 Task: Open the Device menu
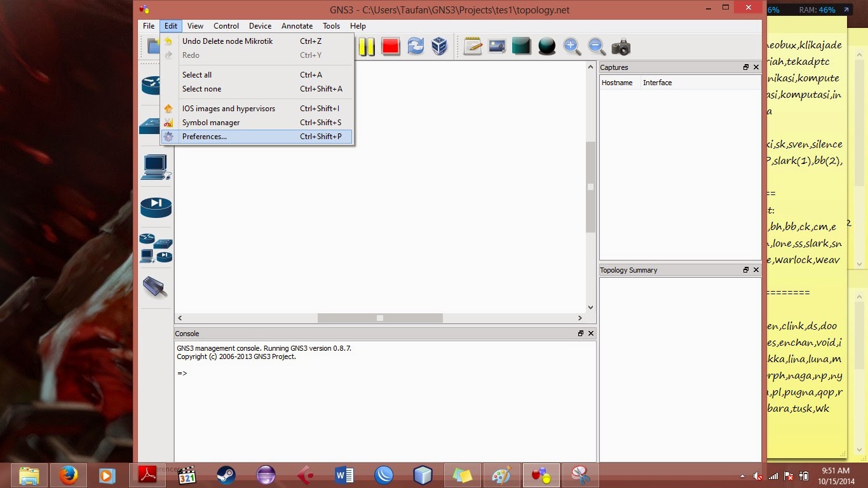260,26
